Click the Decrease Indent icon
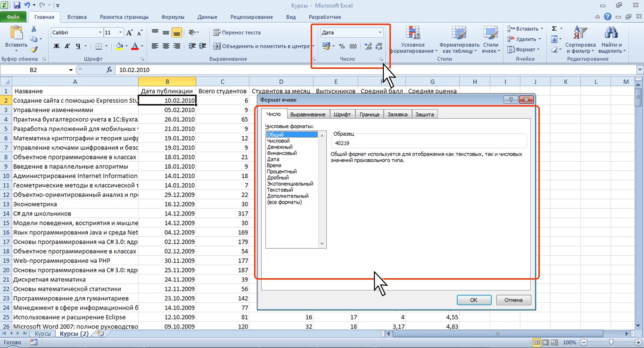This screenshot has height=348, width=644. pyautogui.click(x=192, y=46)
